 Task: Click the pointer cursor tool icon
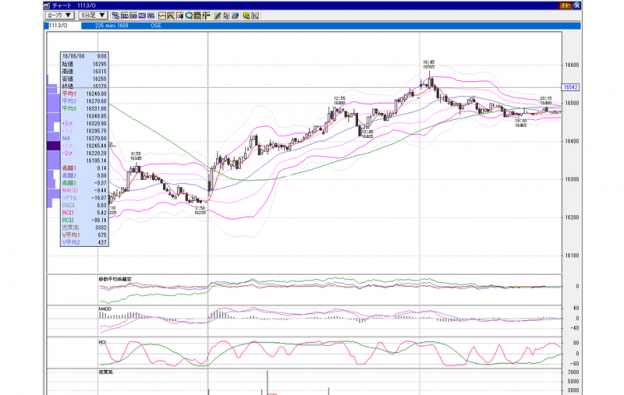coord(226,16)
